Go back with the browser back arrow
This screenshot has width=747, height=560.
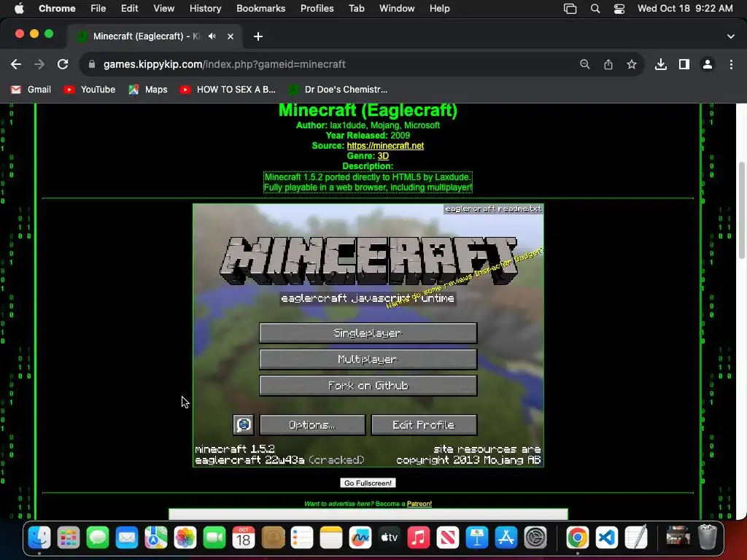[16, 64]
